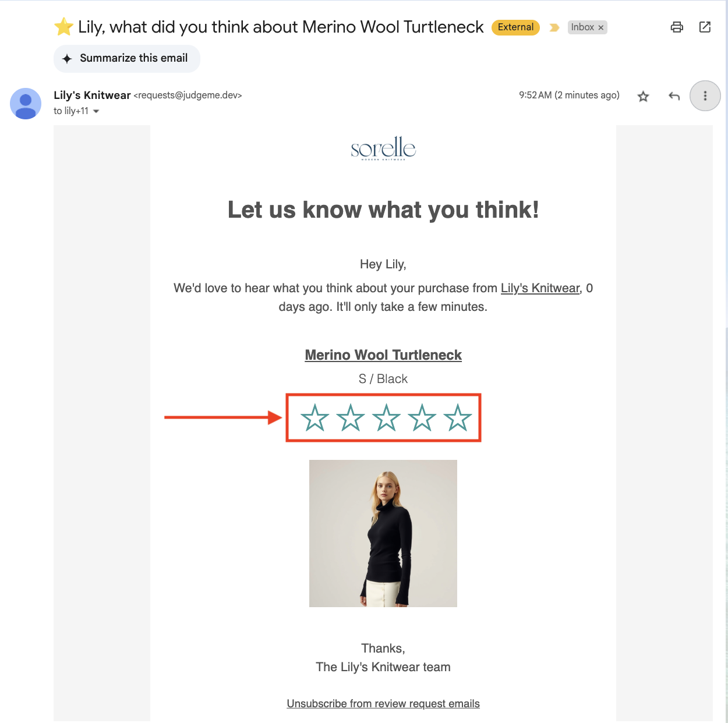Select the second rating star
This screenshot has height=723, width=728.
click(x=351, y=418)
